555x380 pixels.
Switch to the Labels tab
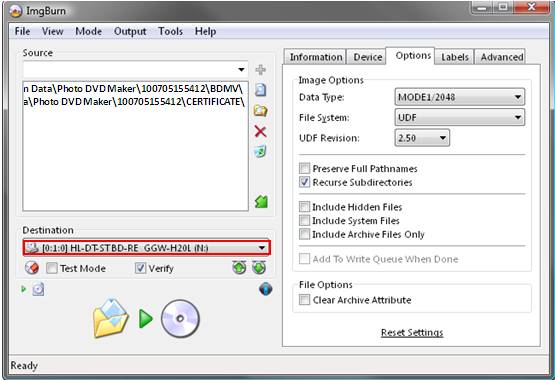tap(455, 57)
